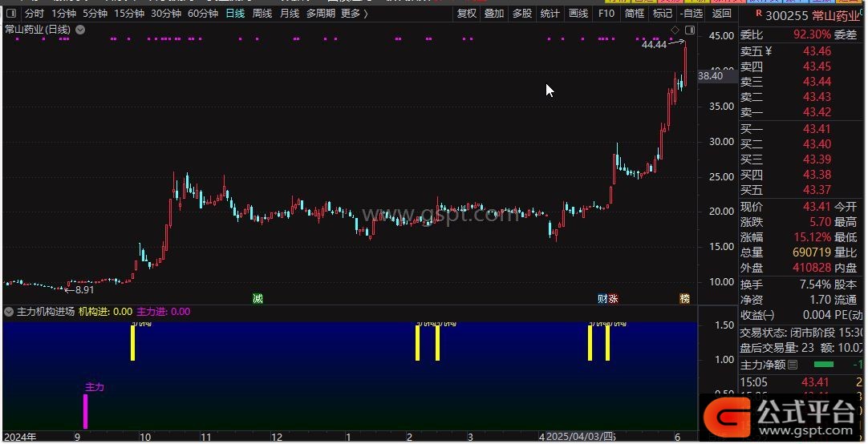The height and width of the screenshot is (444, 868).
Task: Click the red 涨 event marker
Action: pyautogui.click(x=613, y=298)
